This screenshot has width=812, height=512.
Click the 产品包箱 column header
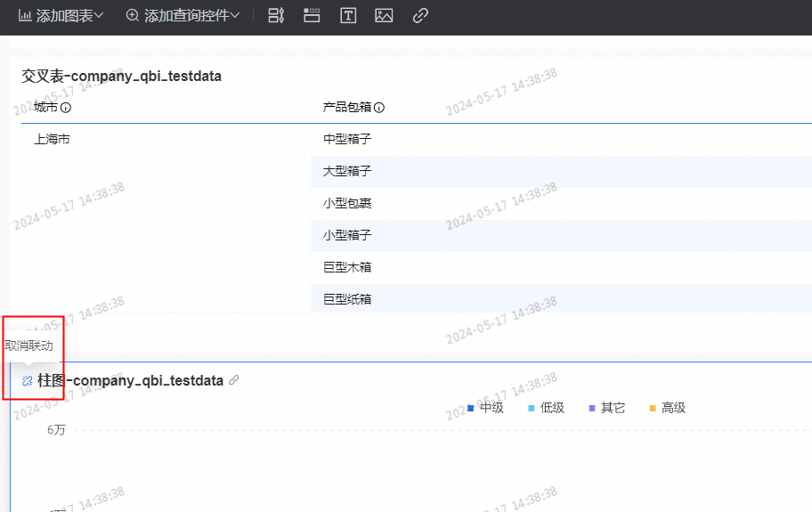click(347, 108)
